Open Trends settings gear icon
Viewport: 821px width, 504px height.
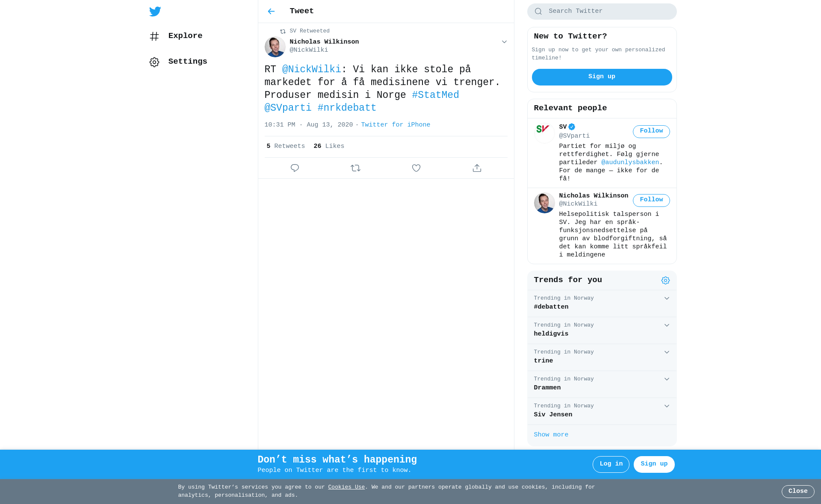[x=665, y=280]
